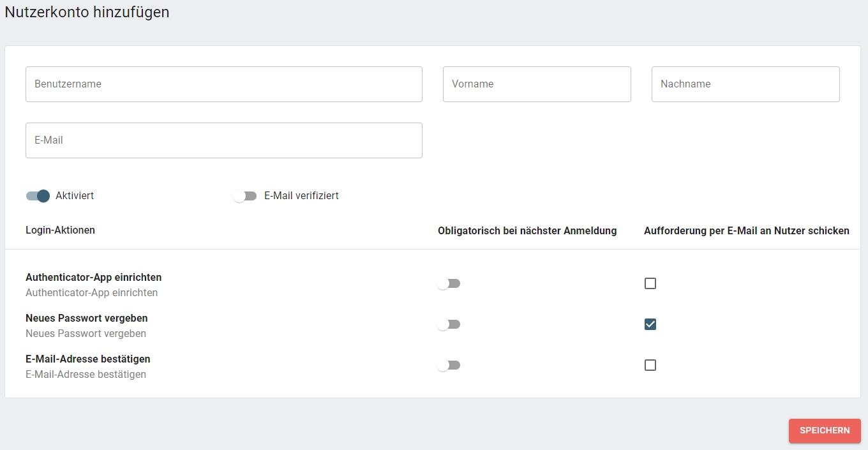Screen dimensions: 868x450
Task: Check the Authenticator-App email request checkbox
Action: 650,283
